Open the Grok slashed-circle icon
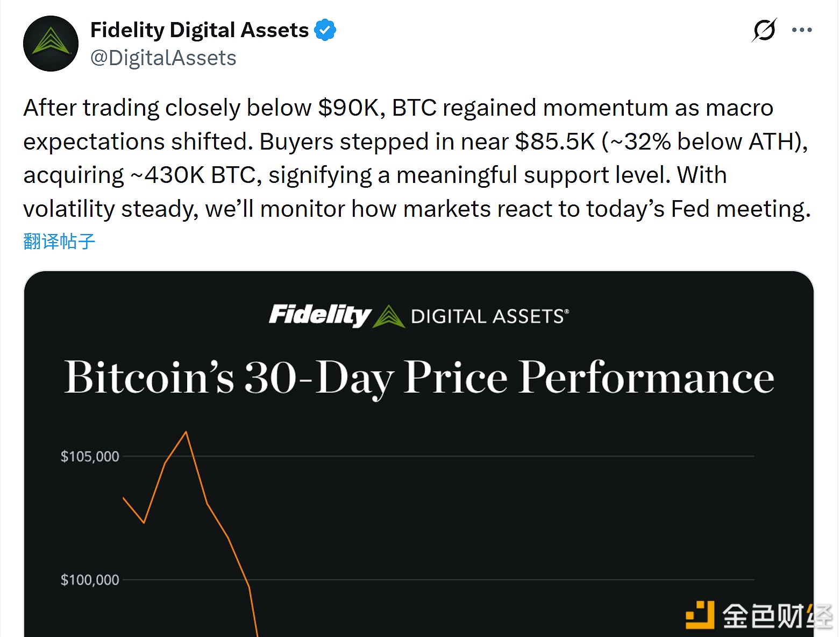The height and width of the screenshot is (637, 840). click(x=764, y=30)
